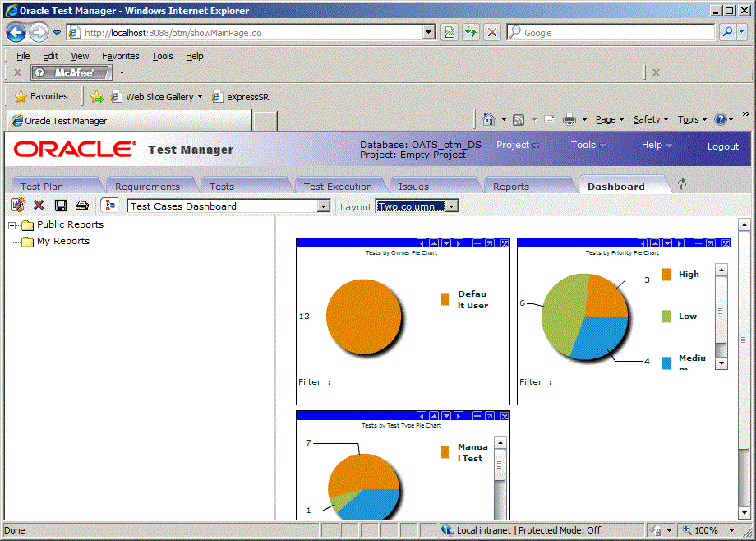Click the browser Stop red X icon
Screen dimensions: 756x541
point(491,32)
